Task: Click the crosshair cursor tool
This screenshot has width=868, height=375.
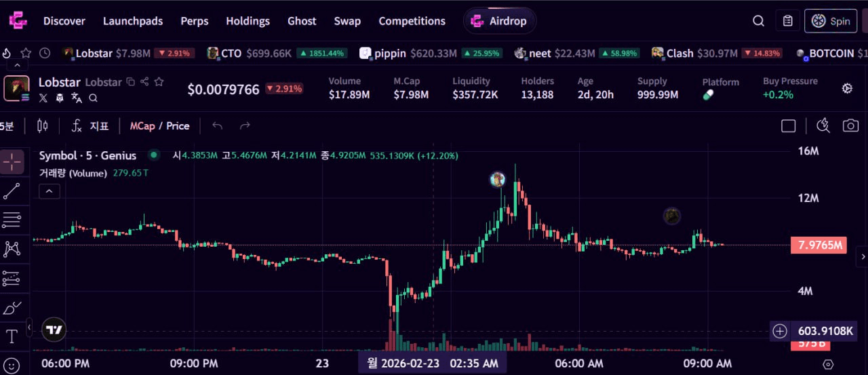Action: pyautogui.click(x=12, y=162)
